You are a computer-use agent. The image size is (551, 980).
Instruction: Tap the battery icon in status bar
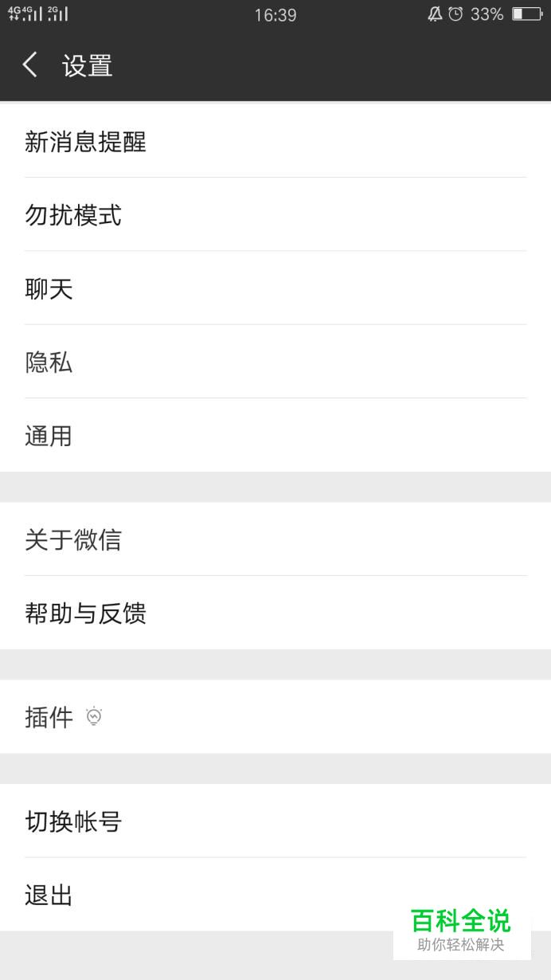coord(526,14)
